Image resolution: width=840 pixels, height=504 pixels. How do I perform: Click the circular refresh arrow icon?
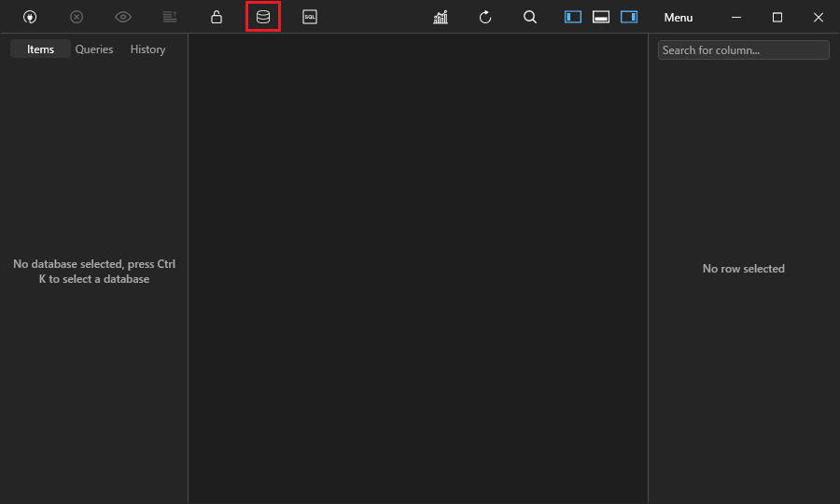[485, 17]
